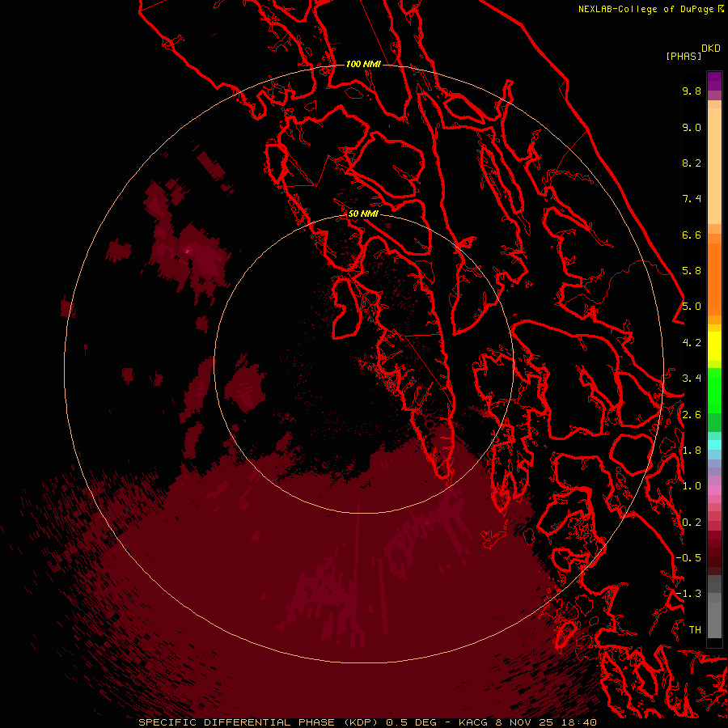This screenshot has height=728, width=728.
Task: Click the [PHAS] units label
Action: [x=684, y=57]
